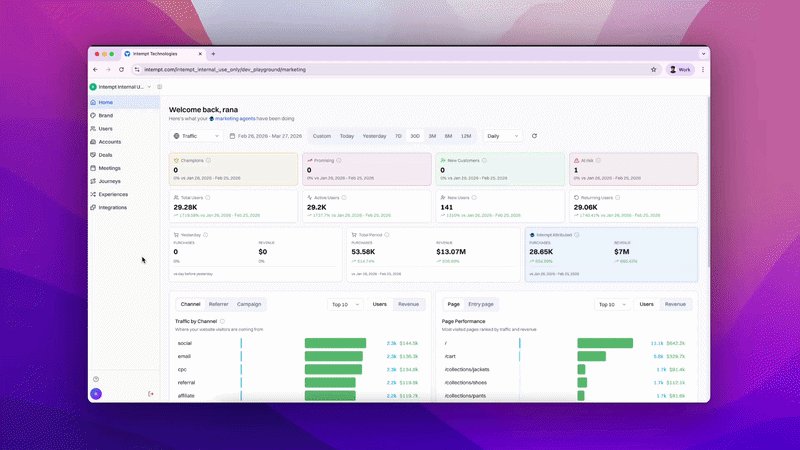Screen dimensions: 800x450
Task: Open Top 10 dropdown in Page panel
Action: click(612, 305)
